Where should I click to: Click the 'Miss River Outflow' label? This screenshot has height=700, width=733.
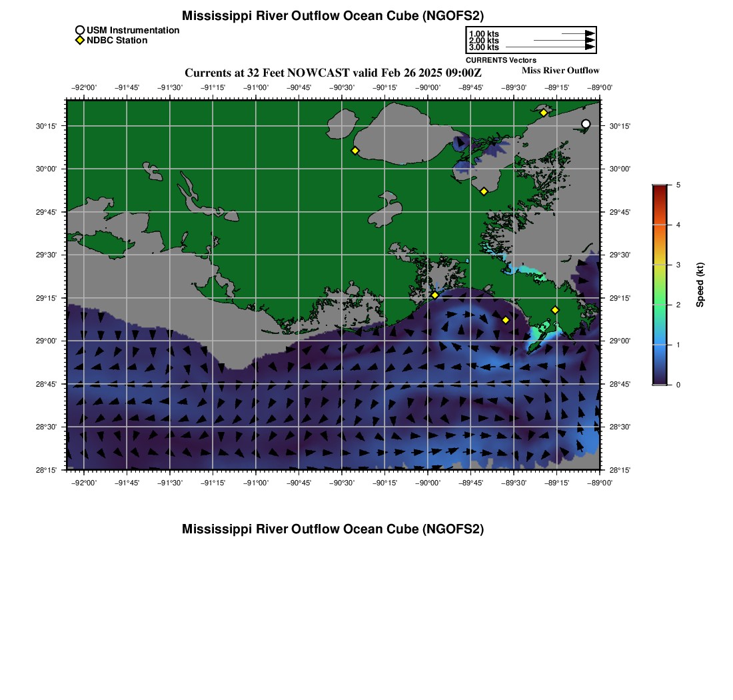tap(560, 71)
